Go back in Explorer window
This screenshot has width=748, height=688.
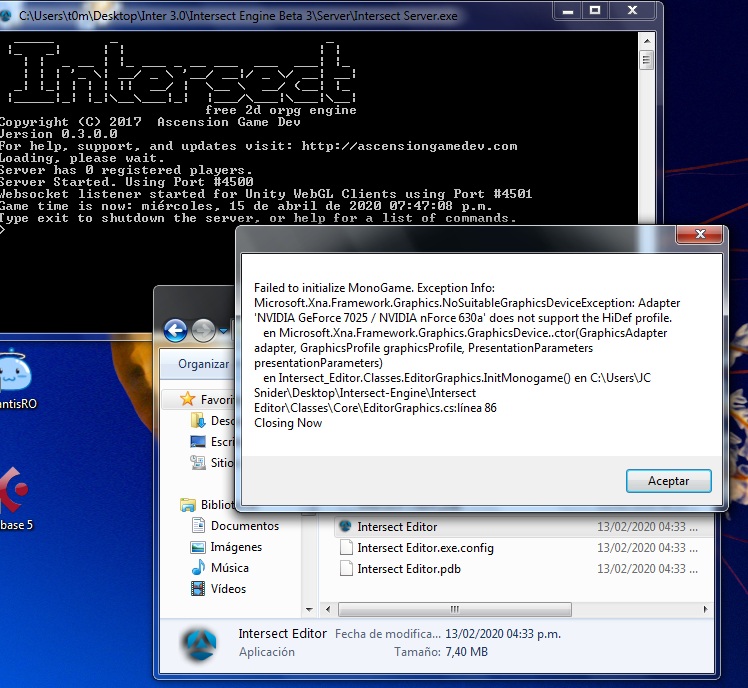tap(176, 330)
